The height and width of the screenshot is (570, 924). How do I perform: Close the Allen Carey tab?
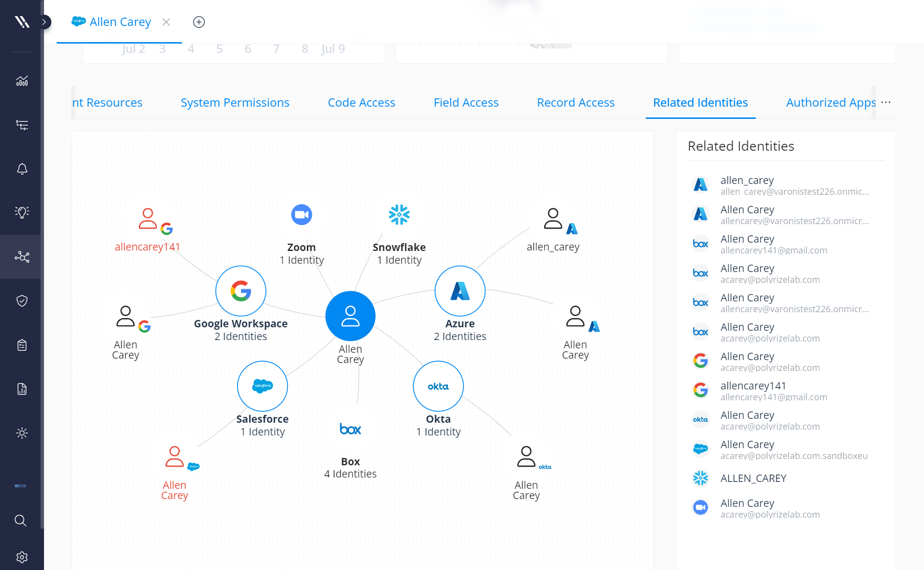click(166, 22)
